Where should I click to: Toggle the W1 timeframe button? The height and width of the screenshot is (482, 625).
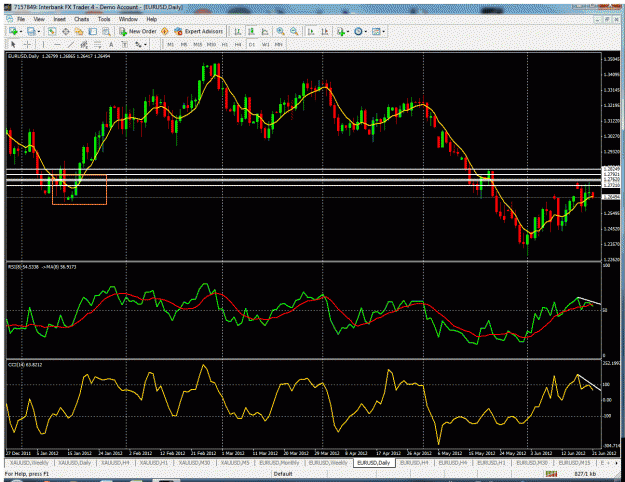(x=265, y=44)
